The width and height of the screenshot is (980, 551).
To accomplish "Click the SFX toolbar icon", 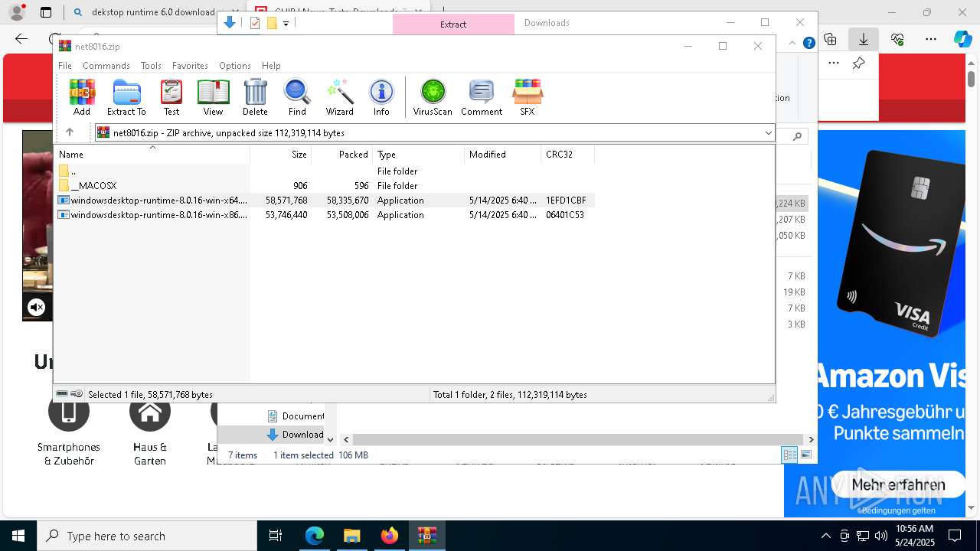I will [x=528, y=97].
